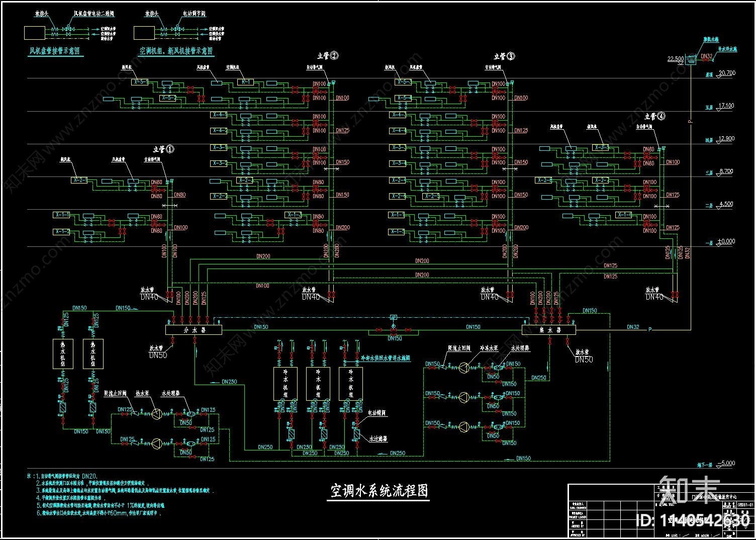The width and height of the screenshot is (756, 540).
Task: Click the 立管② riser label
Action: tap(328, 56)
